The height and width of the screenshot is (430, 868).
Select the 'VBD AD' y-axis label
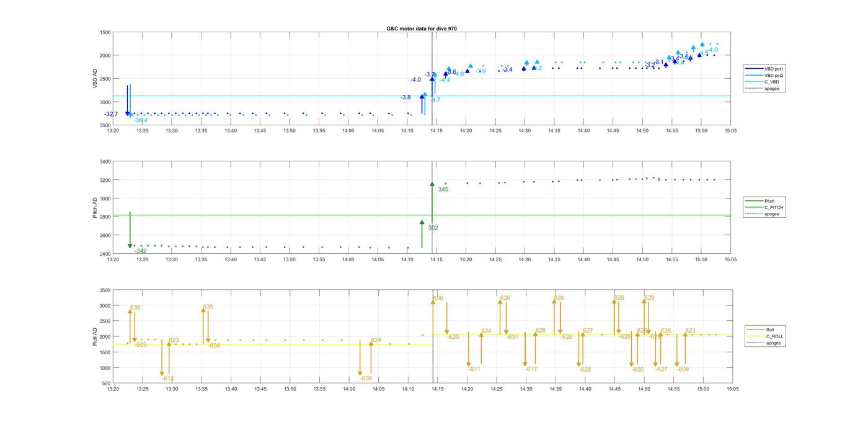[95, 78]
